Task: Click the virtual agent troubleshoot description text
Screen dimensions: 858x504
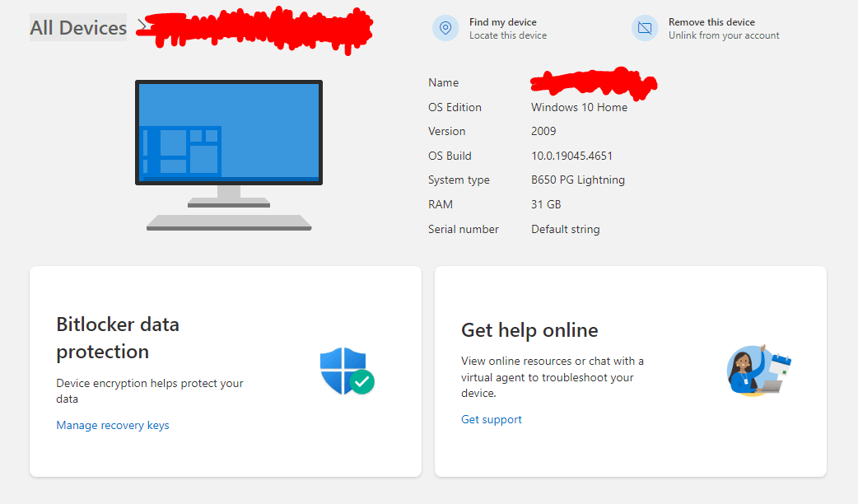Action: coord(553,377)
